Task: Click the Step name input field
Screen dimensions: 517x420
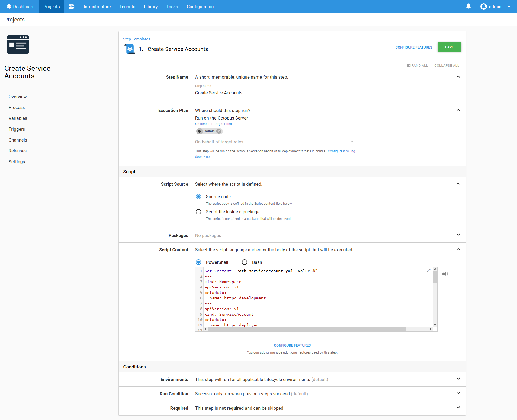Action: tap(276, 93)
